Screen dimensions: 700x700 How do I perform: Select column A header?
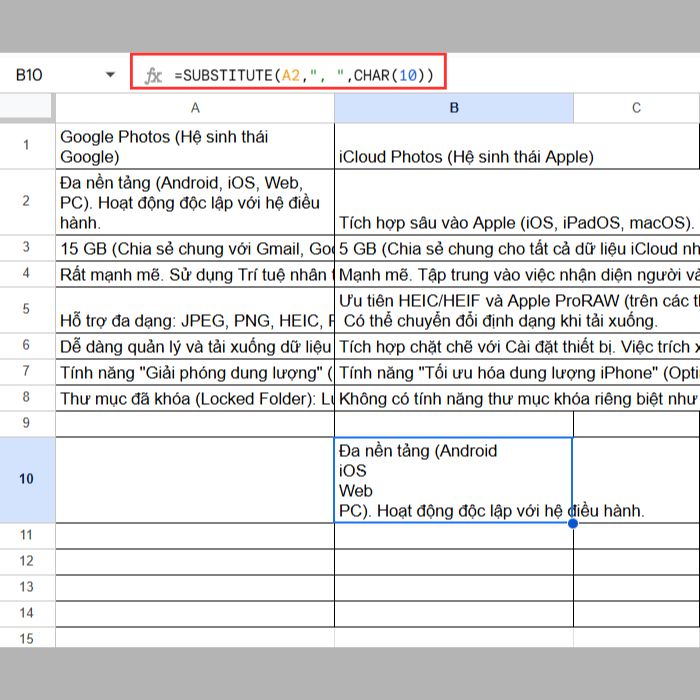pyautogui.click(x=195, y=108)
